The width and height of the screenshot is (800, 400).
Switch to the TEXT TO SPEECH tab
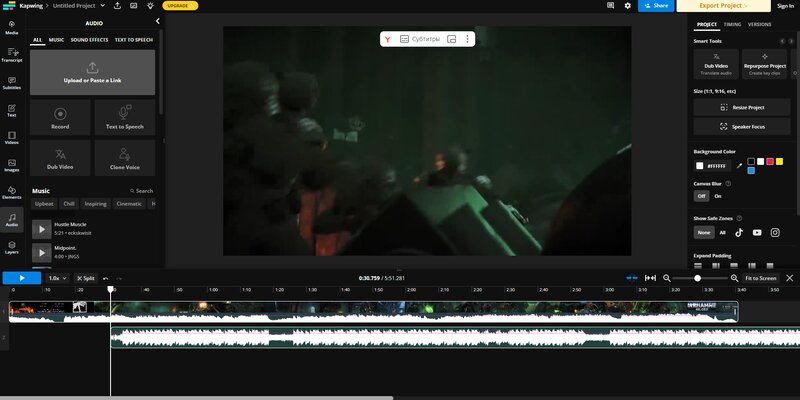click(x=134, y=40)
